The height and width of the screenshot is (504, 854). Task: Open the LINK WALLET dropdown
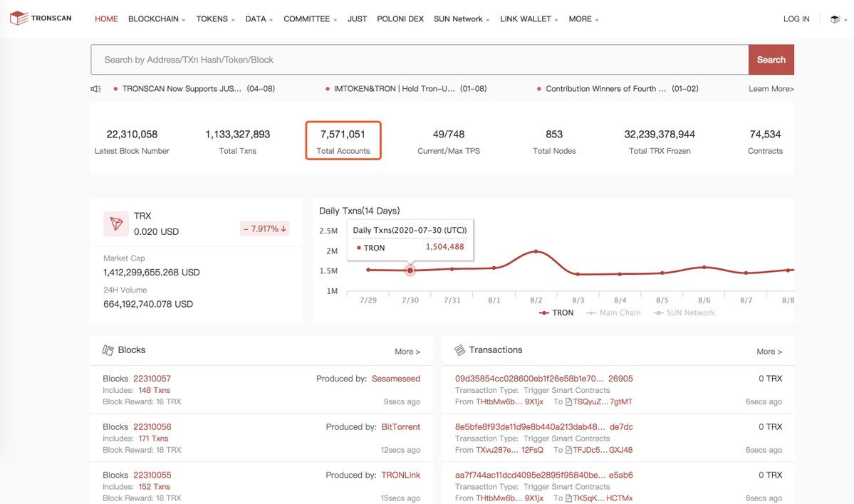pyautogui.click(x=529, y=19)
